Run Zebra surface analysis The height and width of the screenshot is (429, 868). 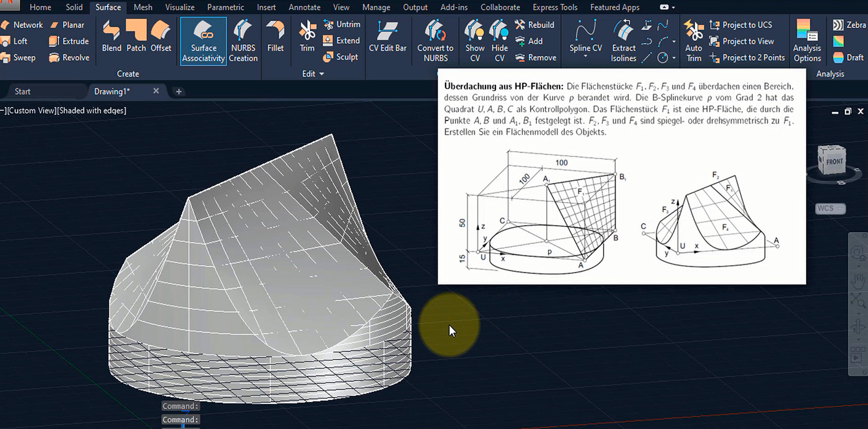(x=849, y=25)
